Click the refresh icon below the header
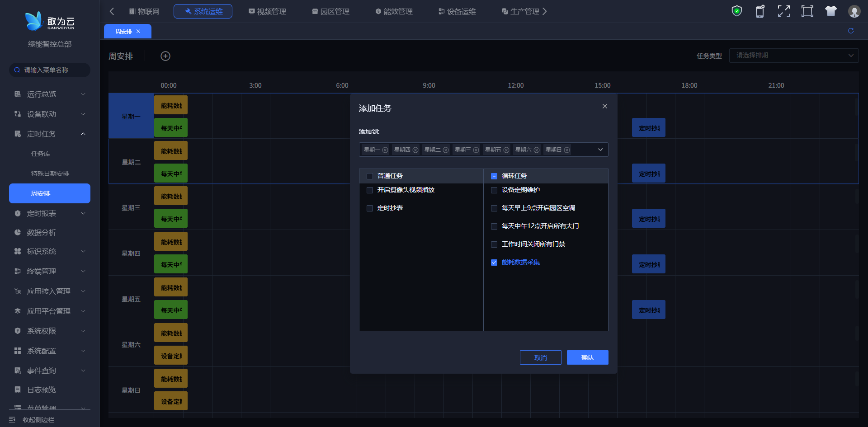The height and width of the screenshot is (427, 868). click(x=851, y=31)
